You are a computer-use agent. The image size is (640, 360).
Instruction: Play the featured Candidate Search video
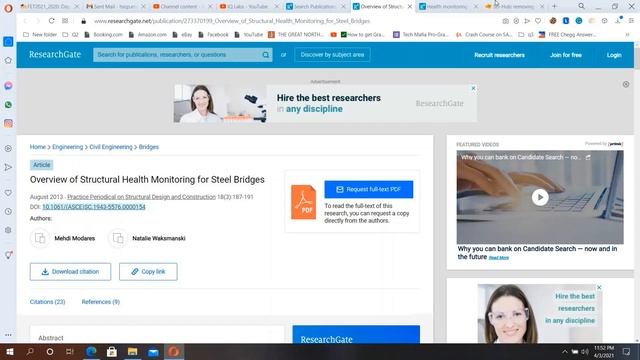tap(540, 198)
